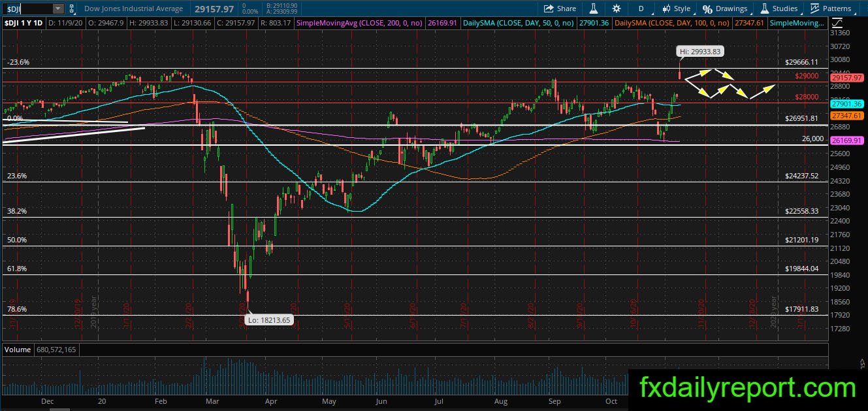
Task: Click the 78.6% retracement label
Action: [x=16, y=309]
